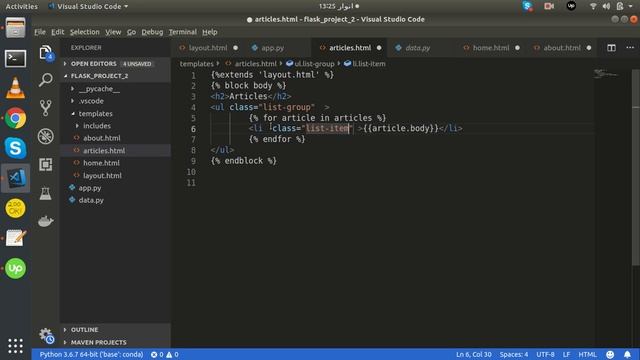Image resolution: width=640 pixels, height=360 pixels.
Task: Click templates in the breadcrumb
Action: tap(196, 64)
